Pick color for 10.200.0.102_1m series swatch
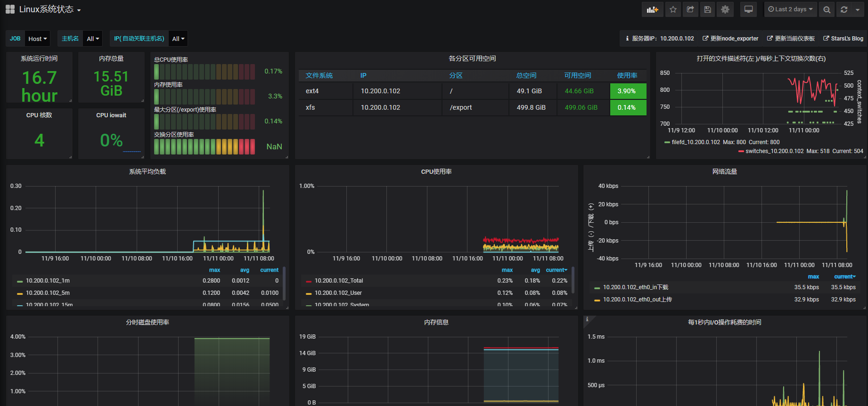This screenshot has height=406, width=868. (20, 281)
